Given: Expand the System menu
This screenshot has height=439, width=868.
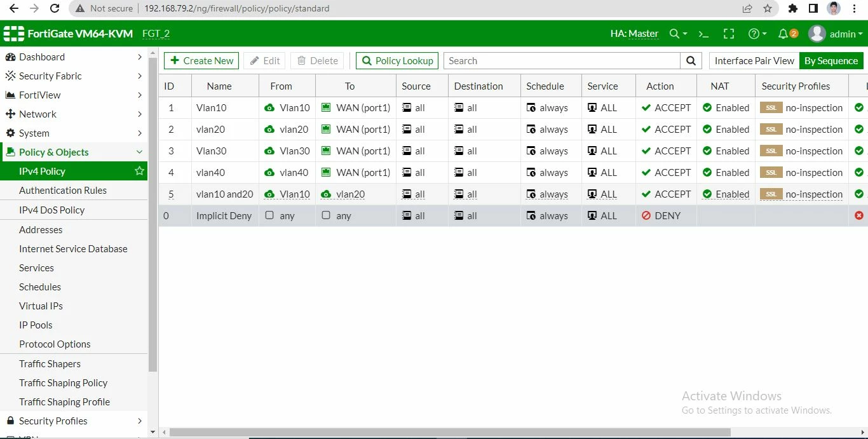Looking at the screenshot, I should pyautogui.click(x=139, y=133).
